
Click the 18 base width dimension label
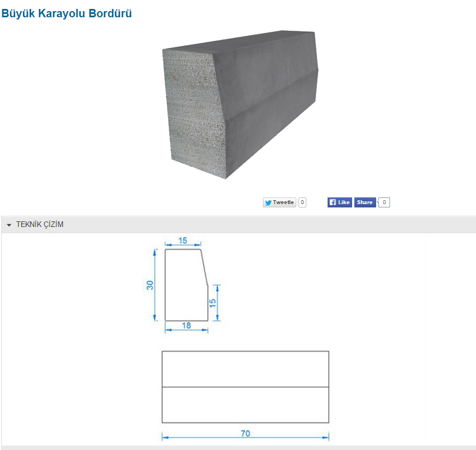(x=186, y=326)
